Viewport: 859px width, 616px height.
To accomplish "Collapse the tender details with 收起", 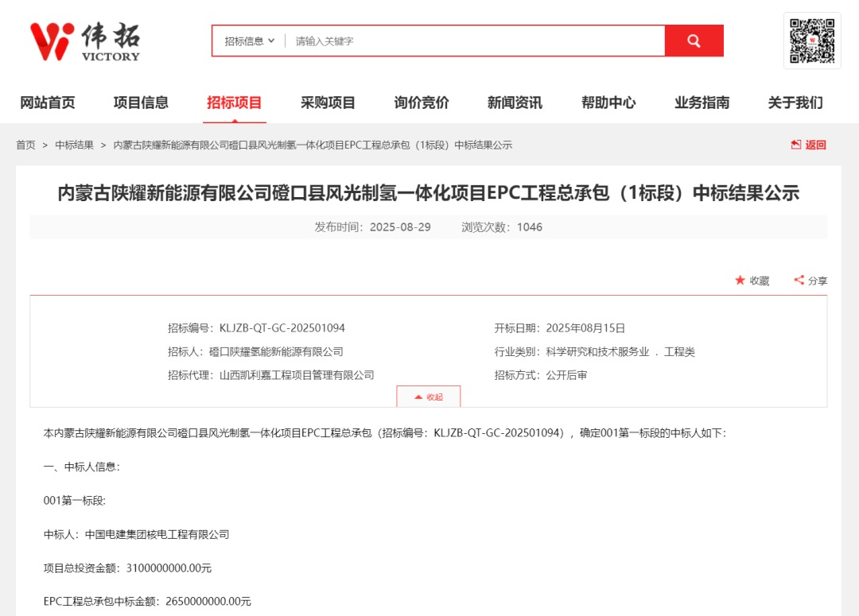I will tap(429, 396).
